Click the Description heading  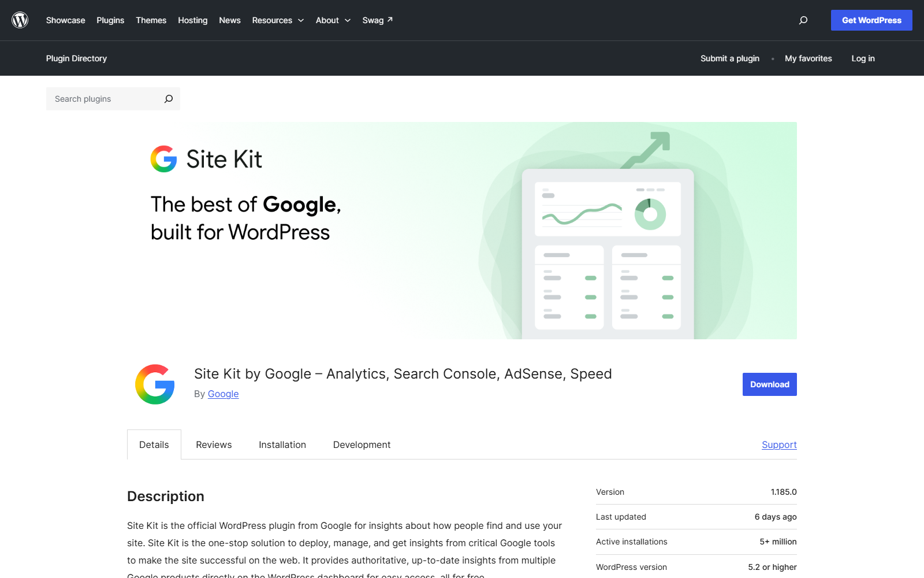[166, 497]
